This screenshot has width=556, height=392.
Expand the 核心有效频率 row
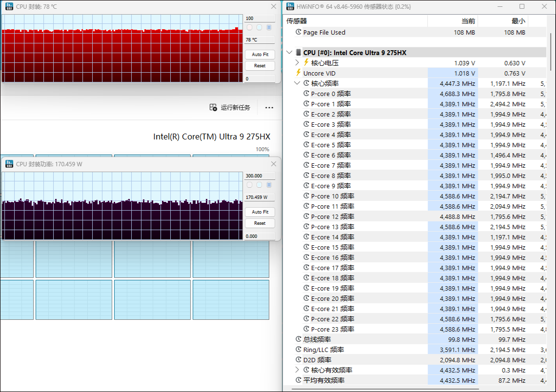tap(297, 370)
